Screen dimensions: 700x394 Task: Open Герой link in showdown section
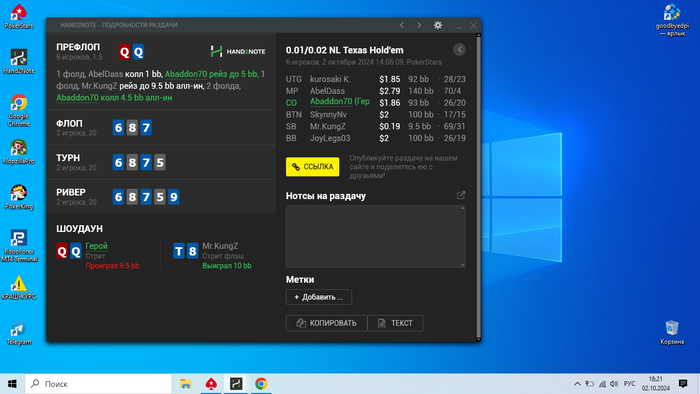[96, 246]
